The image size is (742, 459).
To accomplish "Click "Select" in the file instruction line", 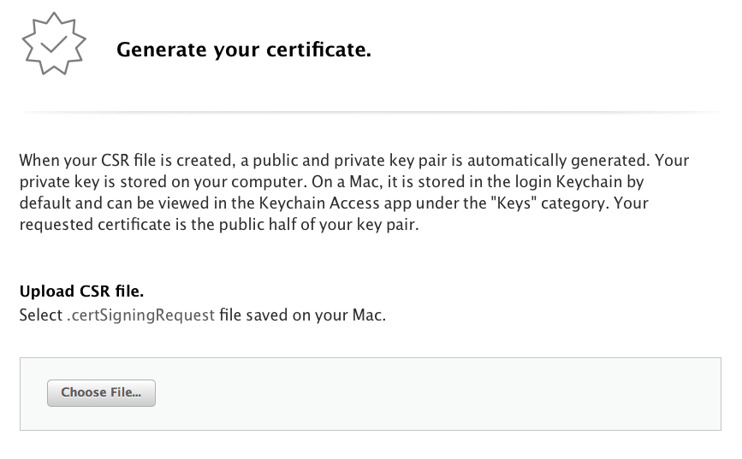I will click(41, 315).
